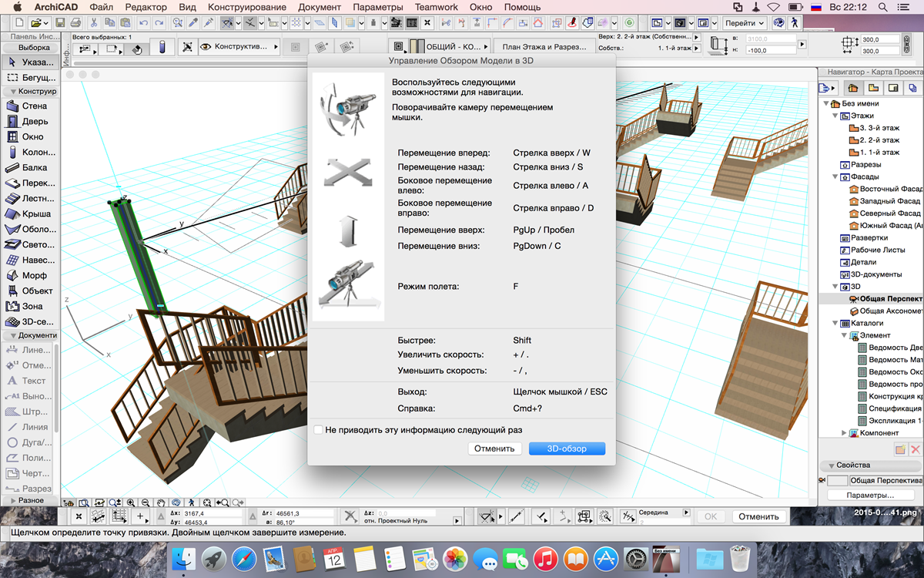Open the Teamwork menu
Screen dimensions: 924x578
pyautogui.click(x=436, y=7)
